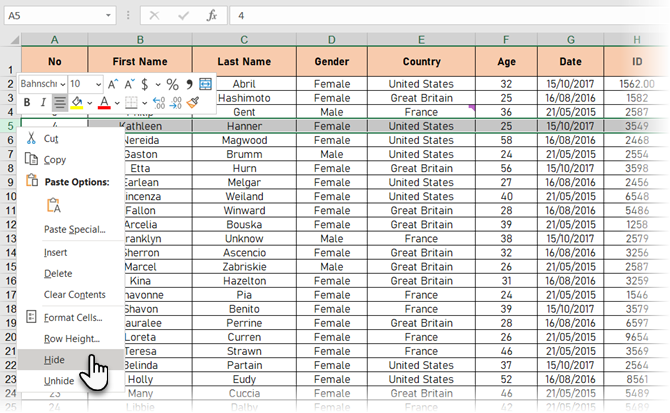Click the Country header cell

[421, 62]
